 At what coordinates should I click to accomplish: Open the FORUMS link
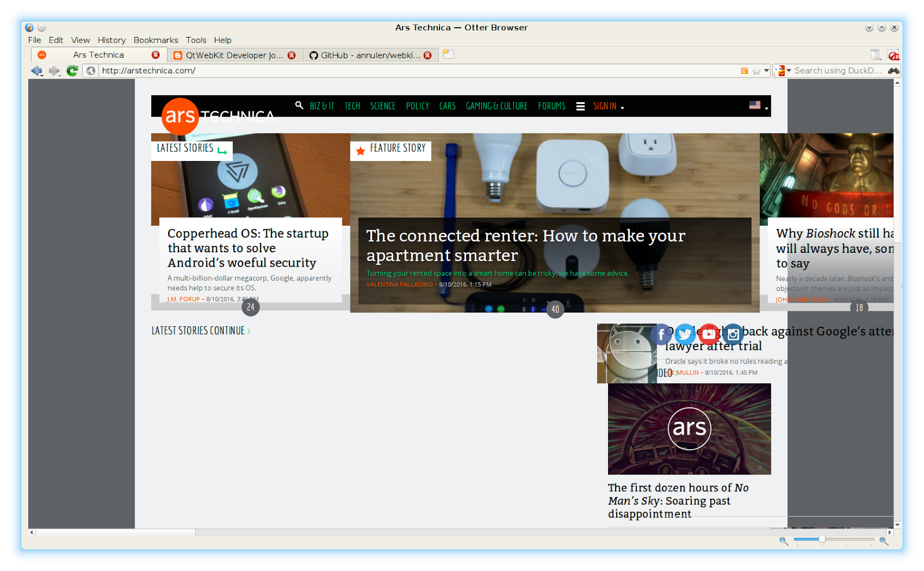(x=552, y=106)
